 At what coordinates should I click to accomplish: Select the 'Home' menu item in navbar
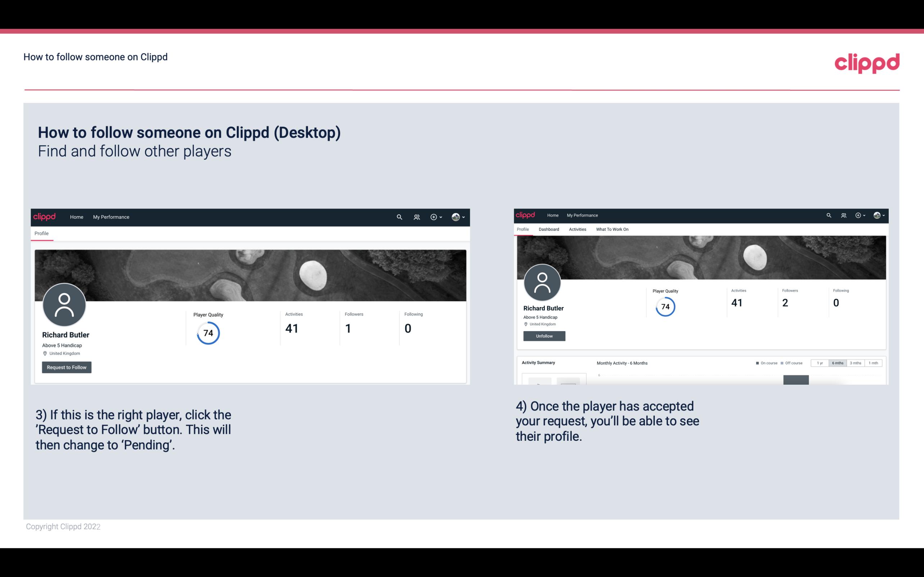77,217
